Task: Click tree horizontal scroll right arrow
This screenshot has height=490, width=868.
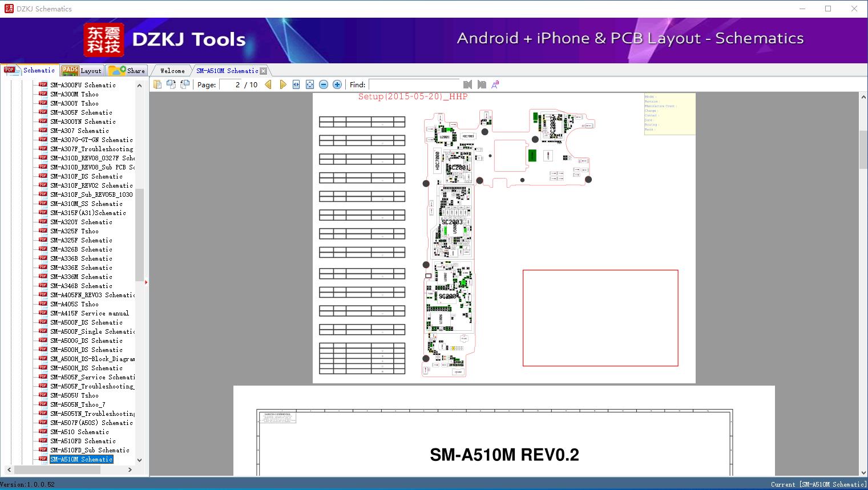Action: pyautogui.click(x=130, y=469)
